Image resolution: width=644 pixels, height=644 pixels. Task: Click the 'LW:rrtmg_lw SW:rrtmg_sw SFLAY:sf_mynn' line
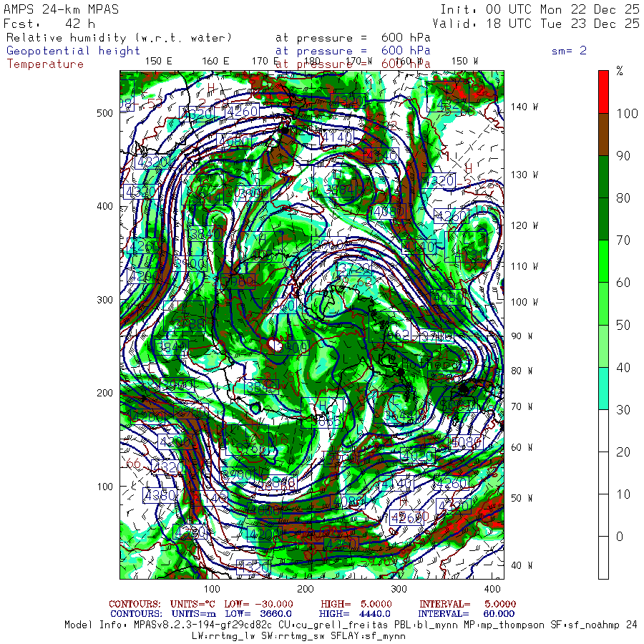(x=298, y=636)
